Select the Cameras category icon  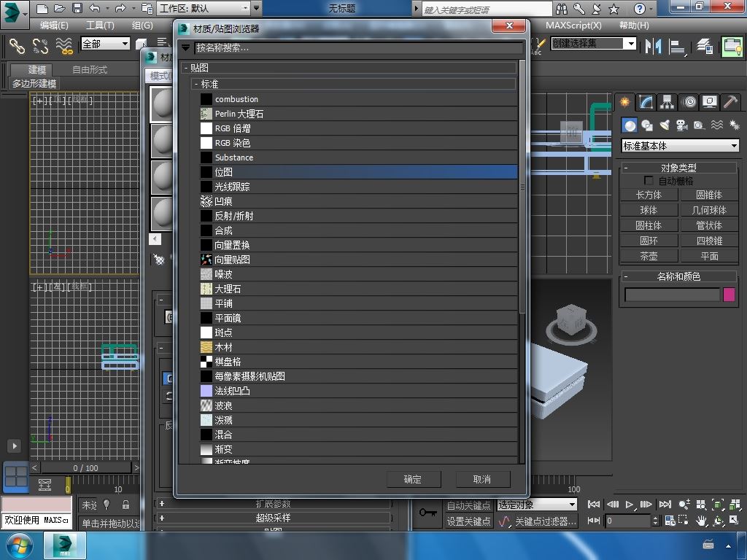682,125
